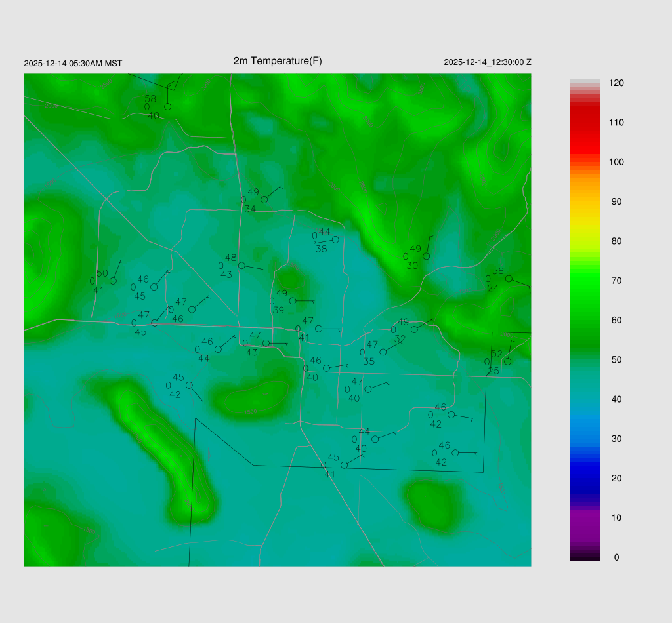
Task: Click the station circle showing 49 over 30
Action: pos(426,256)
